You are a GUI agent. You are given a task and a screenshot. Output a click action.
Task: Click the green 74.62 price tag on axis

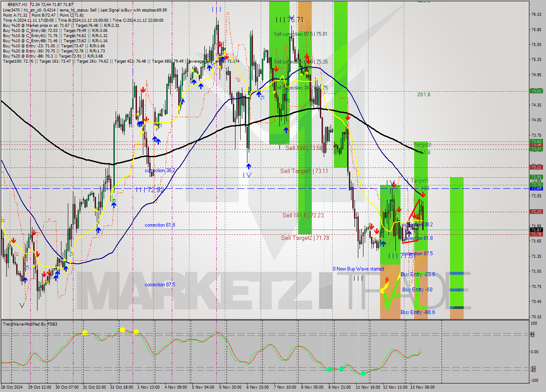tap(536, 91)
